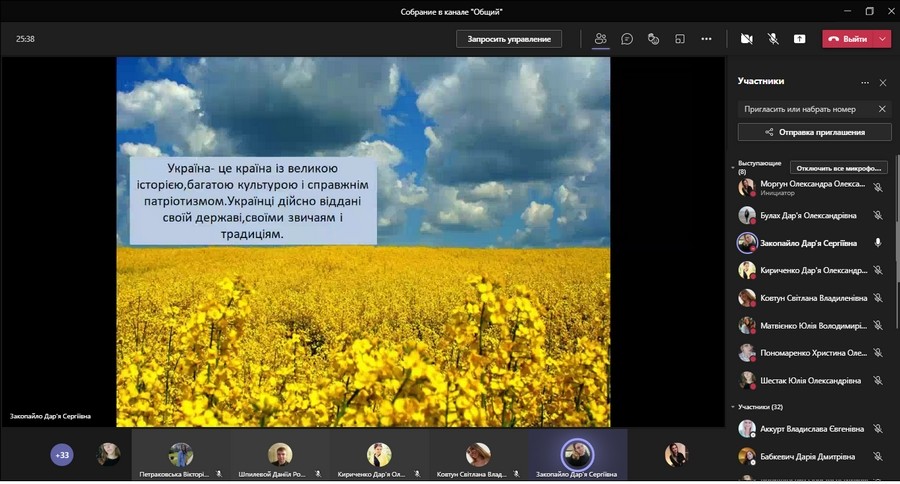The width and height of the screenshot is (900, 484).
Task: Open the reactions icon in toolbar
Action: [x=653, y=39]
